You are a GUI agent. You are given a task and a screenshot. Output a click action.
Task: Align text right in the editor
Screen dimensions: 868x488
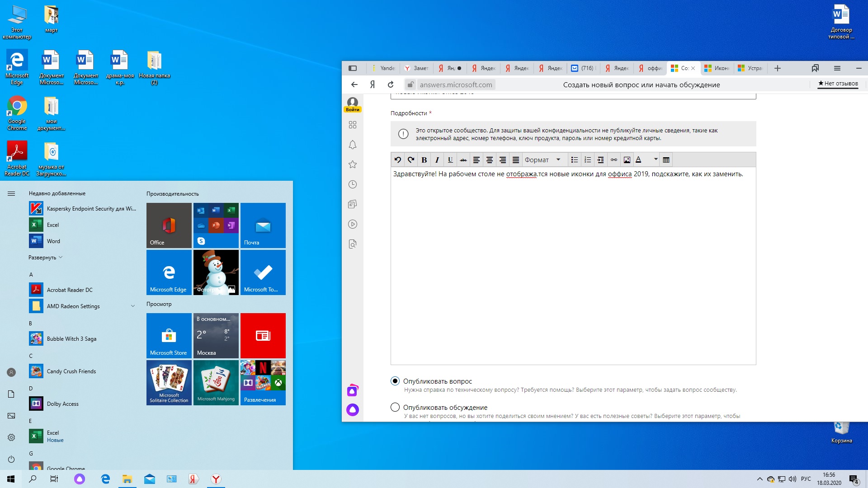point(503,160)
